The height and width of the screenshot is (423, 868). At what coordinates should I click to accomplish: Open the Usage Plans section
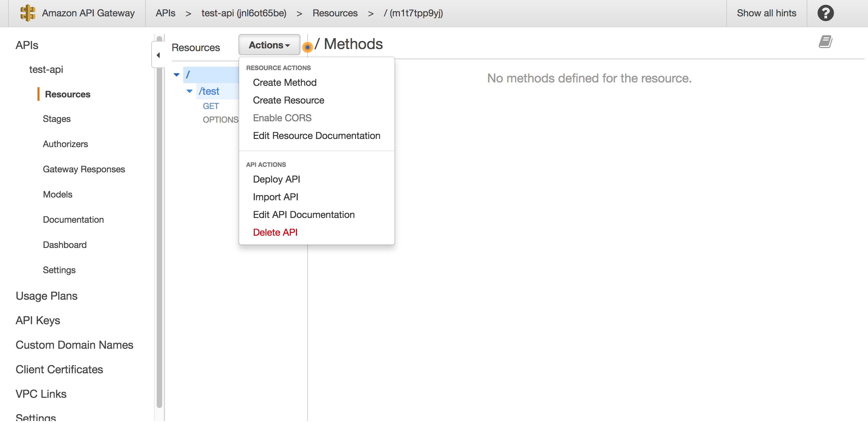pos(46,296)
